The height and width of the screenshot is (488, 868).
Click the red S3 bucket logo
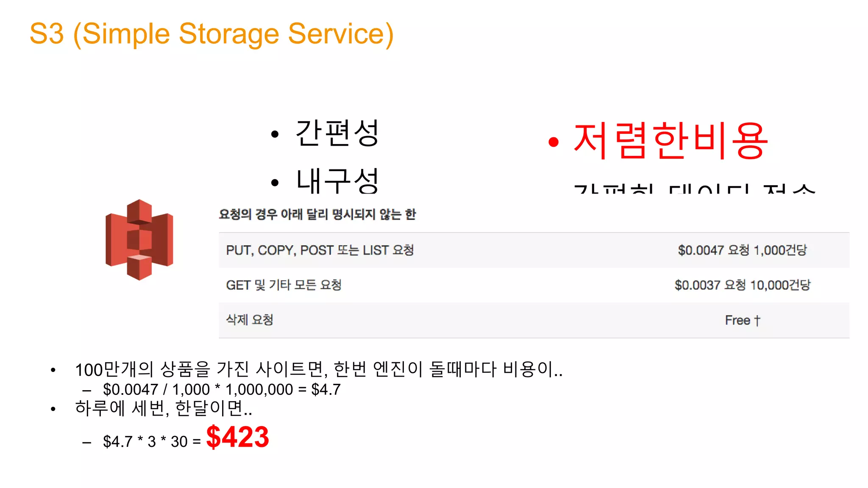(139, 239)
